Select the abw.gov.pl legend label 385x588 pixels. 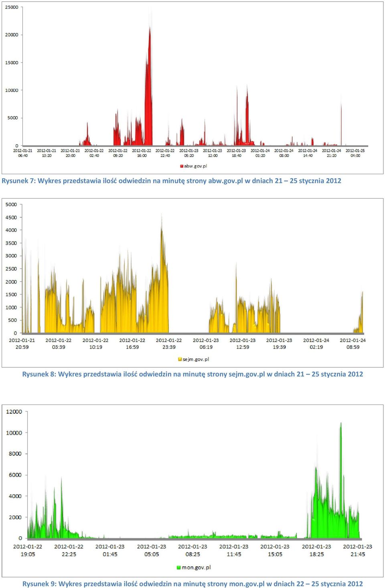[x=195, y=166]
